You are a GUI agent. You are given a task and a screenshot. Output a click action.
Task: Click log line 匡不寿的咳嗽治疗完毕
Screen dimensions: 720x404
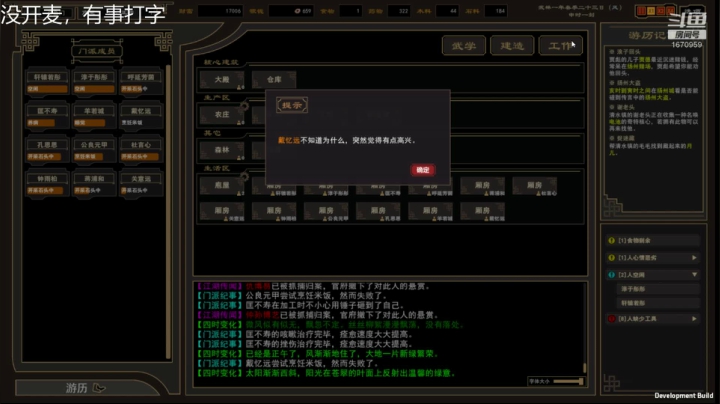coord(305,334)
